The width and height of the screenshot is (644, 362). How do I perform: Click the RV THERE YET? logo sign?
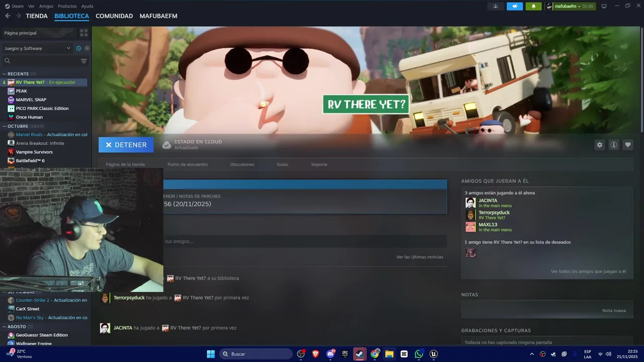click(366, 105)
